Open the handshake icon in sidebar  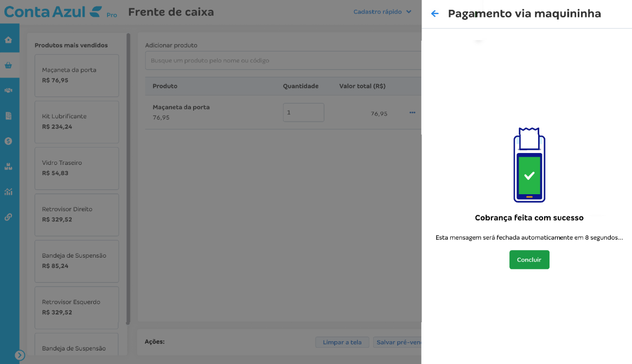click(9, 90)
